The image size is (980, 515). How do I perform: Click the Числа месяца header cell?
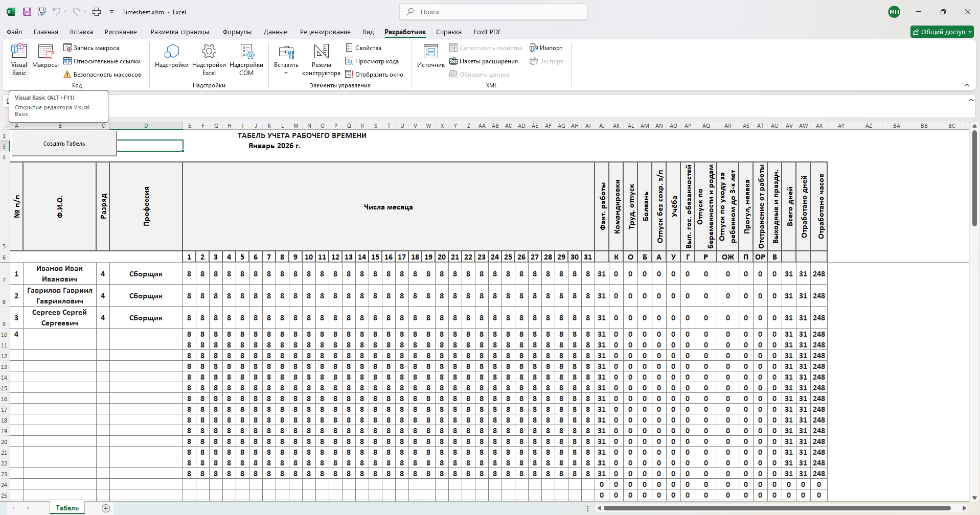tap(389, 207)
